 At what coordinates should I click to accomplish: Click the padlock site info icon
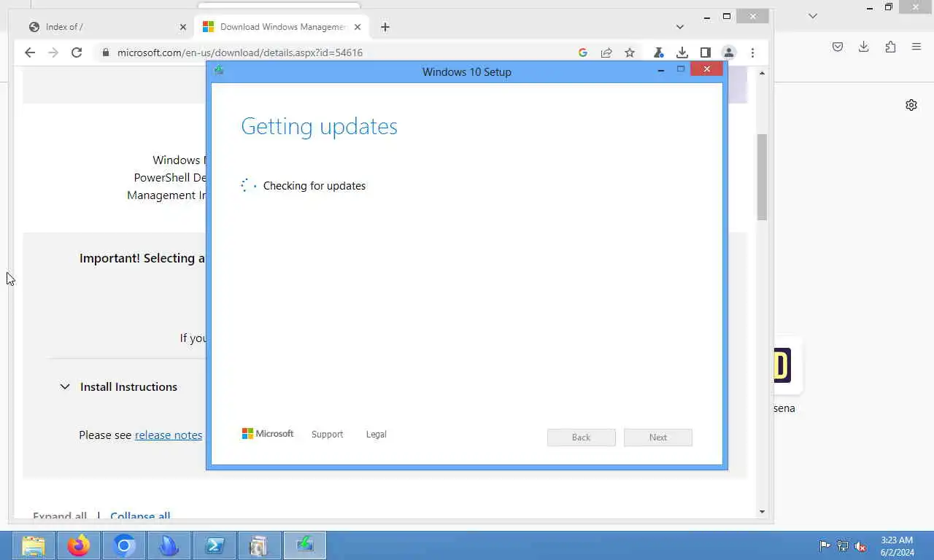106,52
